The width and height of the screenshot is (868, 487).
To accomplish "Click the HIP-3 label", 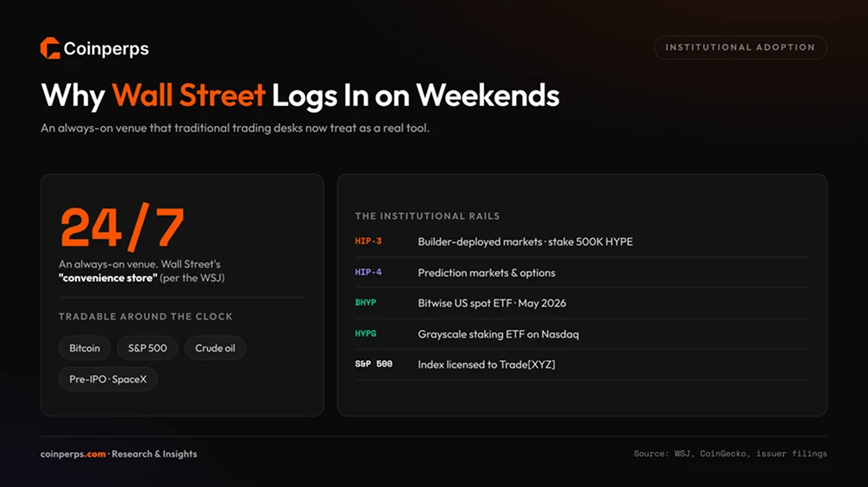I will pos(368,241).
